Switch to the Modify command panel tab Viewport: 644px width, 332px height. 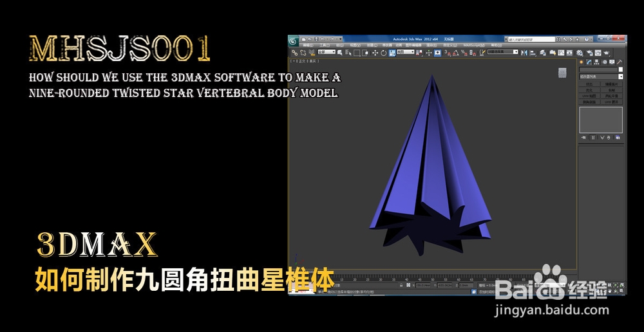(x=589, y=62)
